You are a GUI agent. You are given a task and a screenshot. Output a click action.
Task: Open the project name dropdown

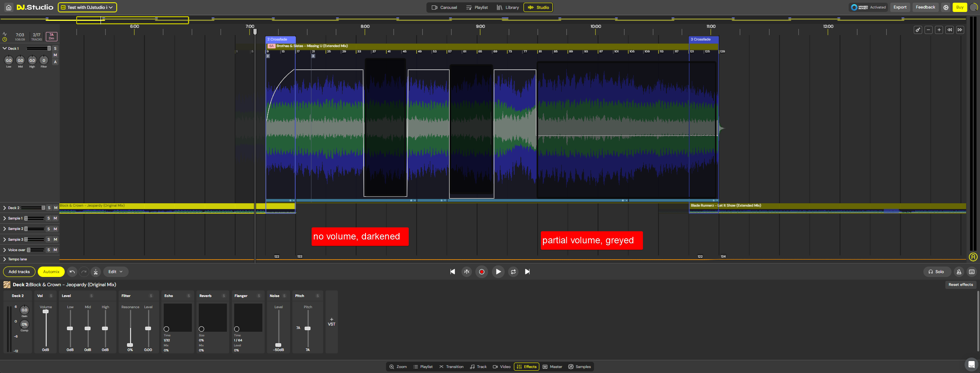87,7
